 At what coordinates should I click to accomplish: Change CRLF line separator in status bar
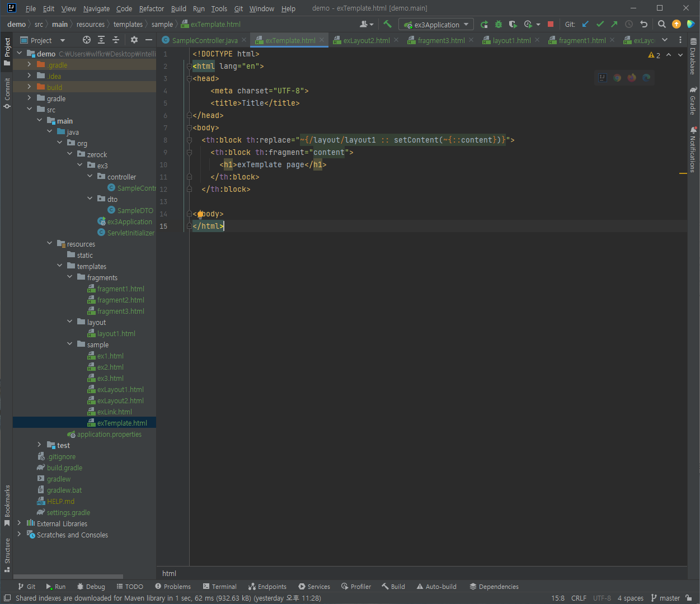[579, 598]
